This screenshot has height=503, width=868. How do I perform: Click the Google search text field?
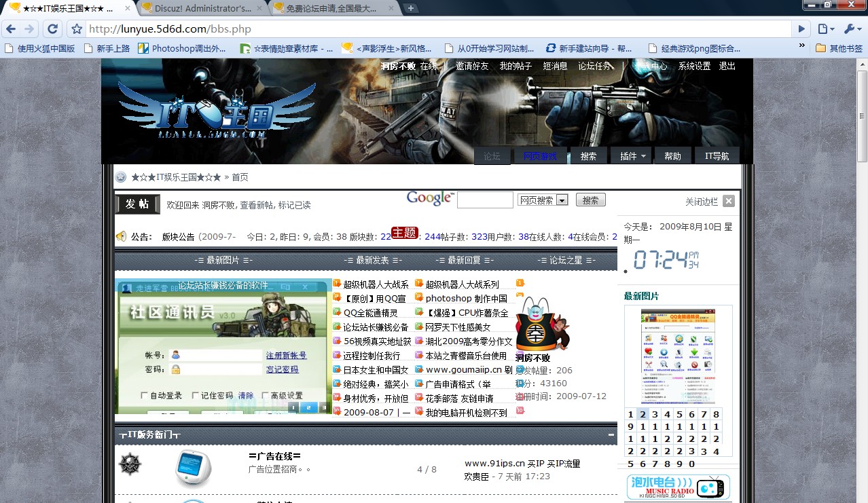point(485,200)
